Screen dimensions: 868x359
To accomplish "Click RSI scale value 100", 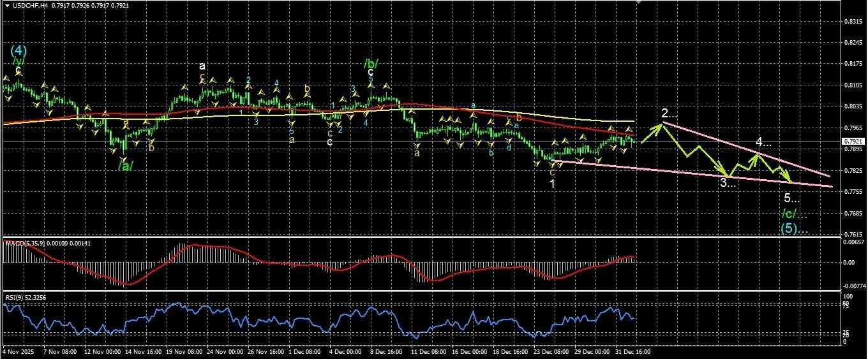I will click(x=848, y=297).
